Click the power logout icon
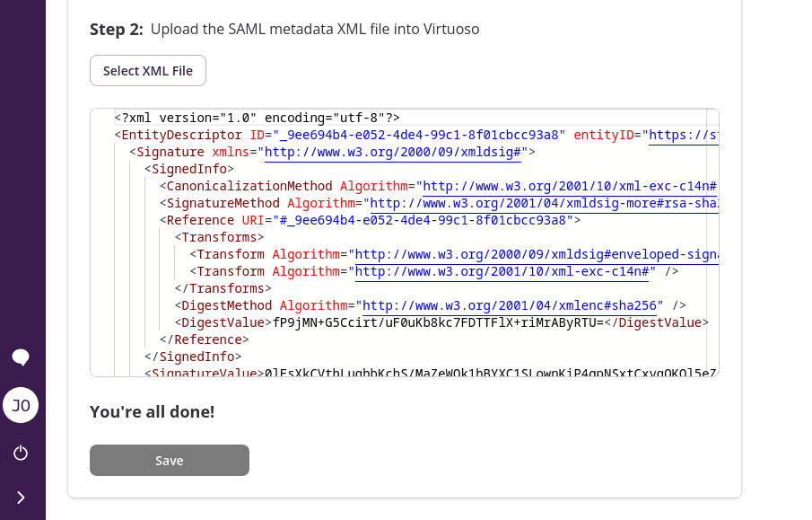 click(21, 453)
